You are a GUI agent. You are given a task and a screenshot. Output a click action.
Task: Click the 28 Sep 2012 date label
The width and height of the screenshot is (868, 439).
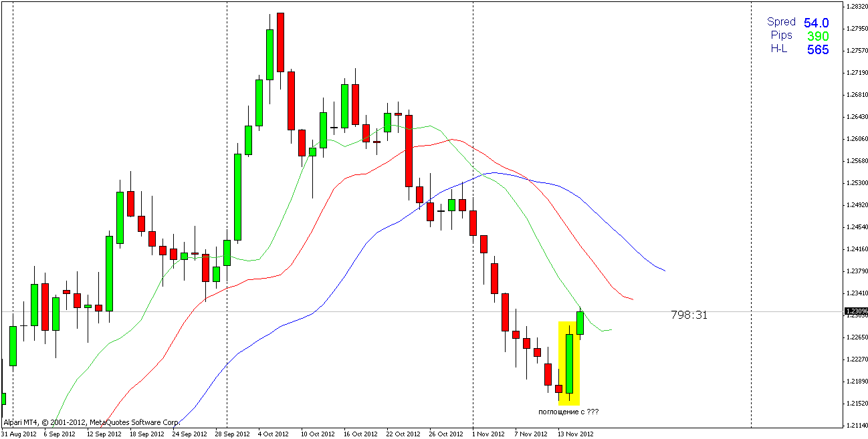pos(232,434)
